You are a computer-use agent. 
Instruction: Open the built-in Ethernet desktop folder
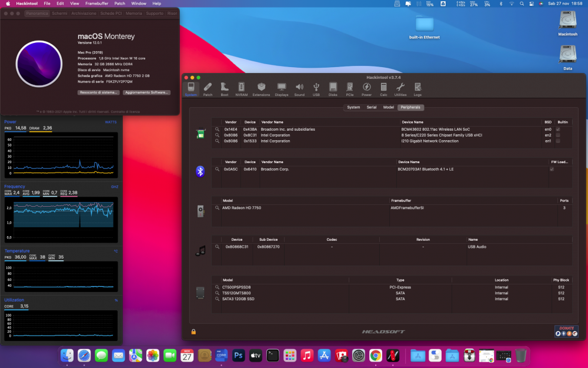coord(425,28)
